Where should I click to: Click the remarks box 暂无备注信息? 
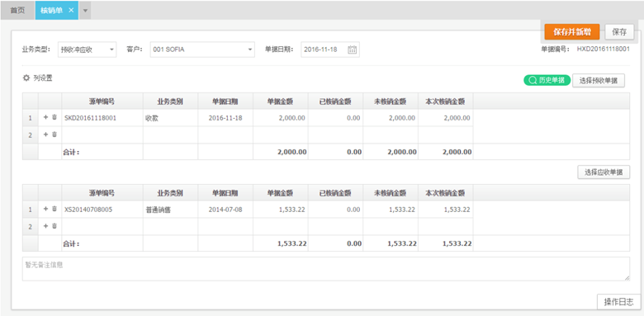click(325, 269)
